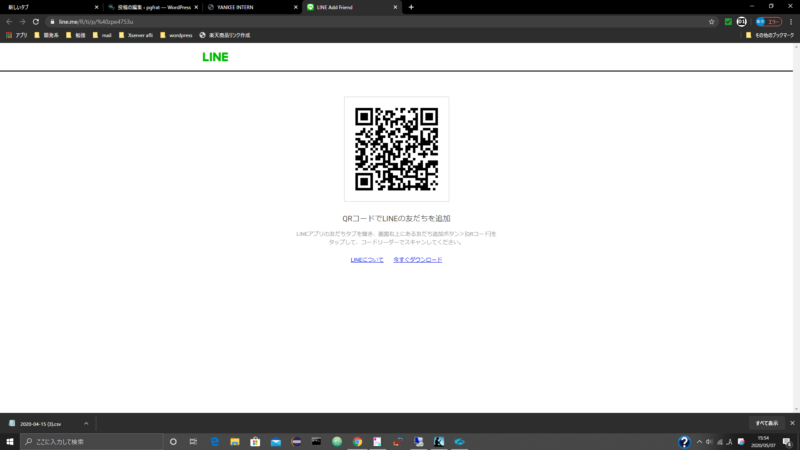Image resolution: width=800 pixels, height=450 pixels.
Task: Select the LINE Add Friend tab
Action: tap(351, 7)
